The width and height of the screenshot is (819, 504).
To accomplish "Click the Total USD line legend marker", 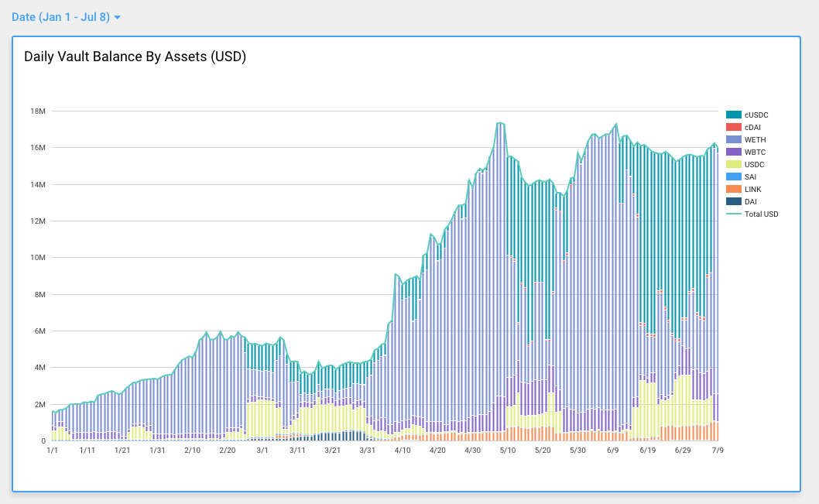I will tap(733, 214).
